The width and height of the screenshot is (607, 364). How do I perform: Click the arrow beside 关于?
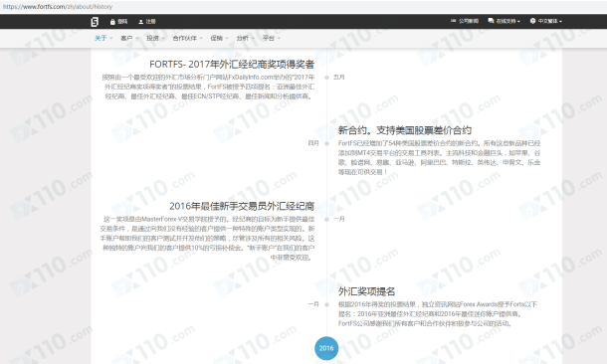[111, 39]
